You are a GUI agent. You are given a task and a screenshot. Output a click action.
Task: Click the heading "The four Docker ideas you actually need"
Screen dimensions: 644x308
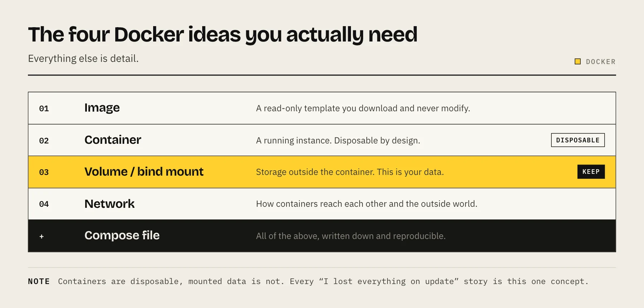coord(223,35)
